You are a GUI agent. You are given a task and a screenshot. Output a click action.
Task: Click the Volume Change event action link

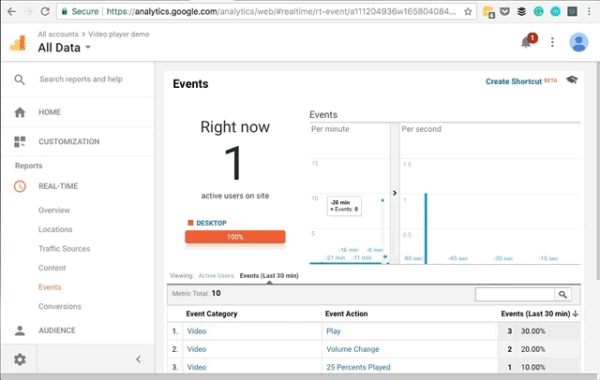click(352, 349)
